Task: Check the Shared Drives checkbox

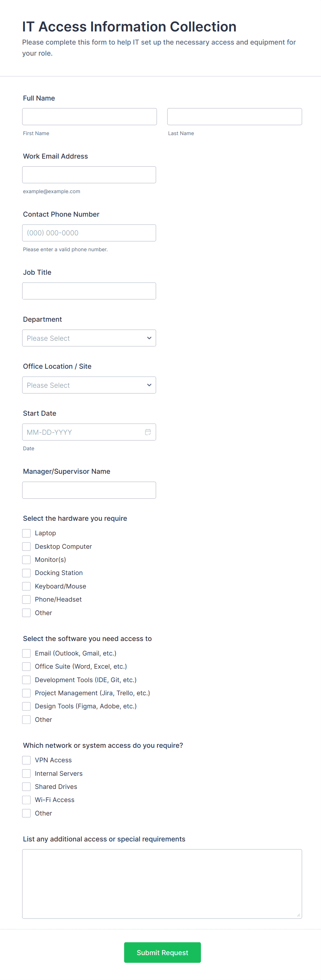Action: pyautogui.click(x=26, y=786)
